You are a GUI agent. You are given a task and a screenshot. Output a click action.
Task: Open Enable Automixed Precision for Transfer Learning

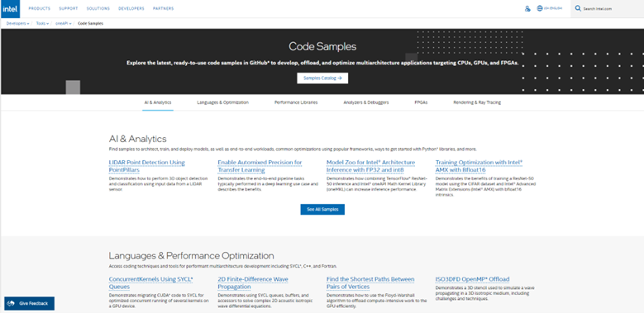tap(260, 166)
